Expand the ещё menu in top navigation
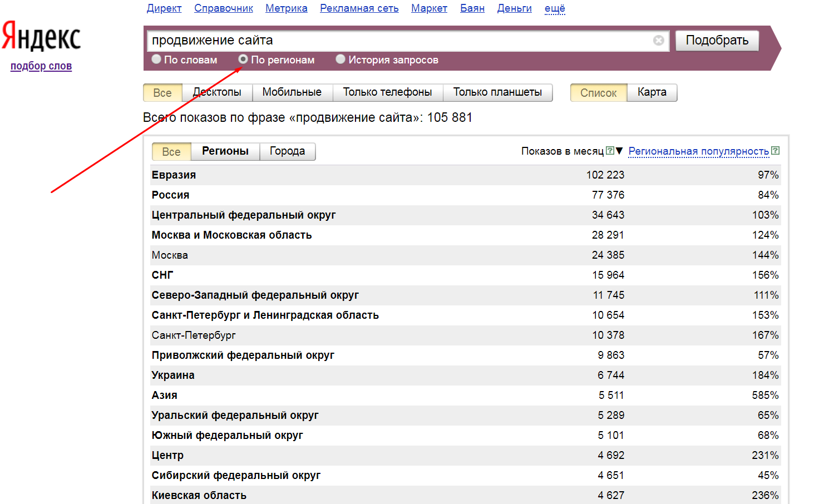The height and width of the screenshot is (504, 824). (x=554, y=8)
